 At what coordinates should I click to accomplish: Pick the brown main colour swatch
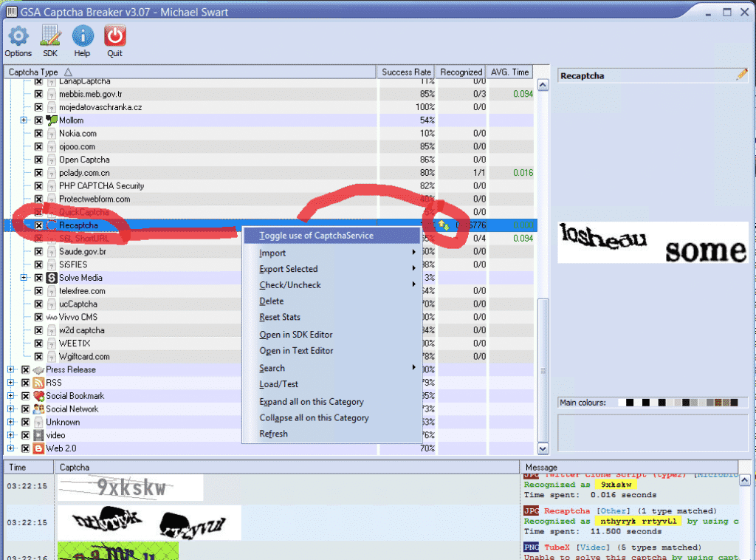pyautogui.click(x=718, y=403)
